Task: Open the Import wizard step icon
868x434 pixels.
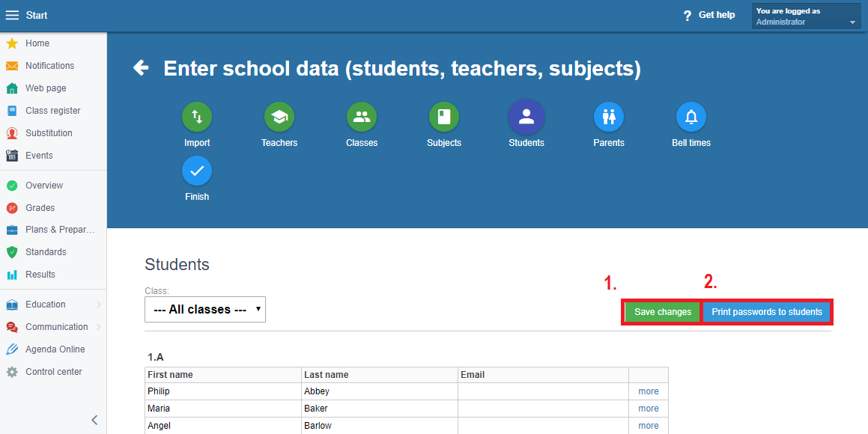Action: pos(197,117)
